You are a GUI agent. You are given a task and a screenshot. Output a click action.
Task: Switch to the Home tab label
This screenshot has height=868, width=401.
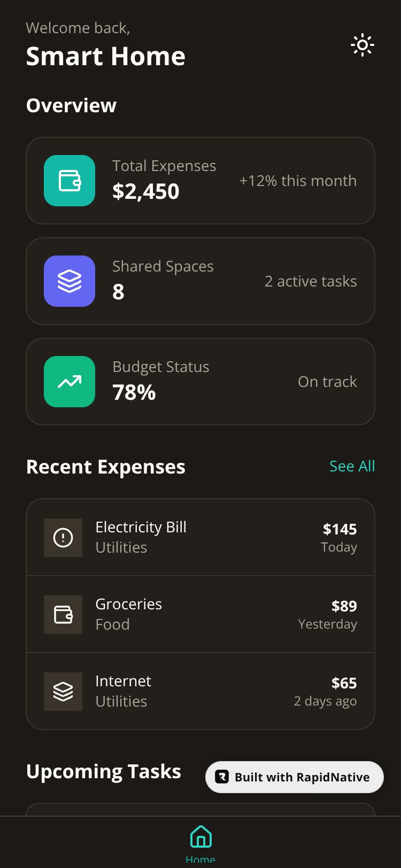pyautogui.click(x=200, y=859)
